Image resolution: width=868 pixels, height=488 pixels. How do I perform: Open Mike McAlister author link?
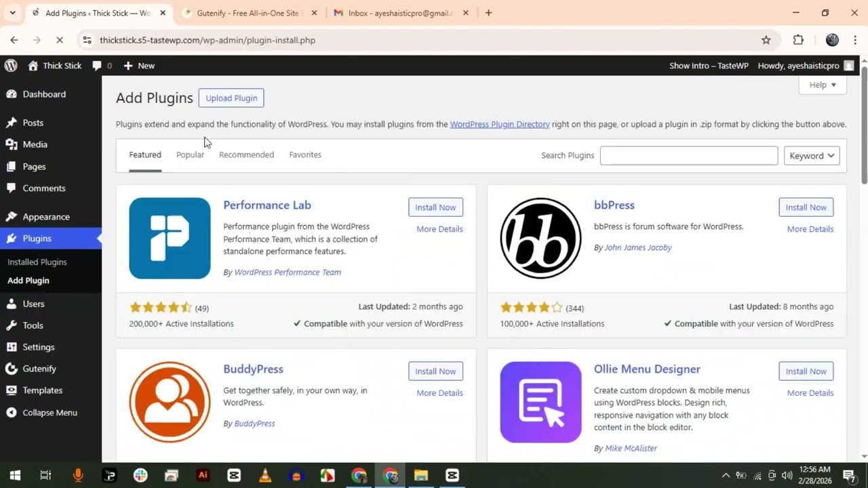[x=631, y=448]
